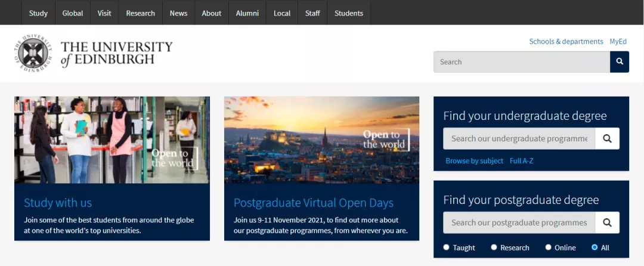
Task: Open Postgraduate Virtual Open Days link
Action: 314,203
